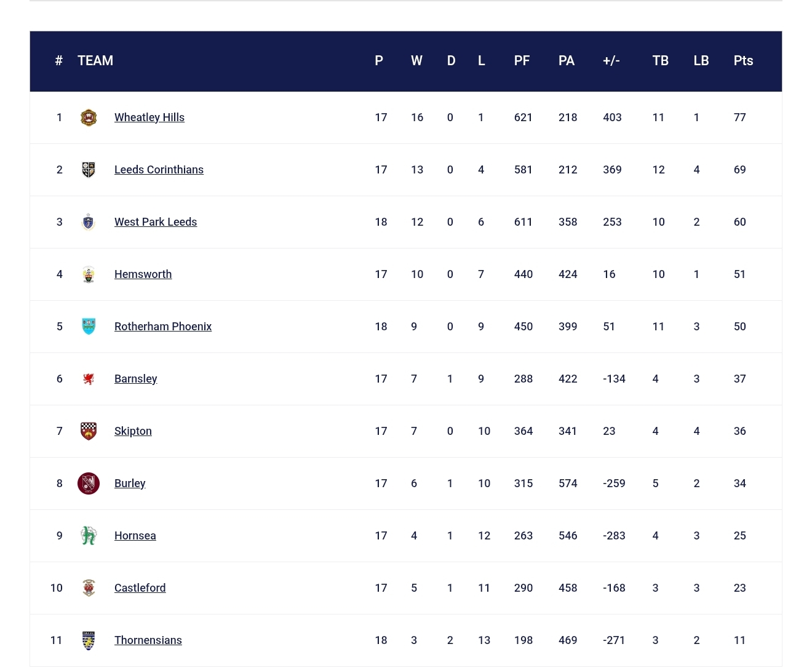Click the Leeds Corinthians club crest
The width and height of the screenshot is (812, 668).
(89, 170)
